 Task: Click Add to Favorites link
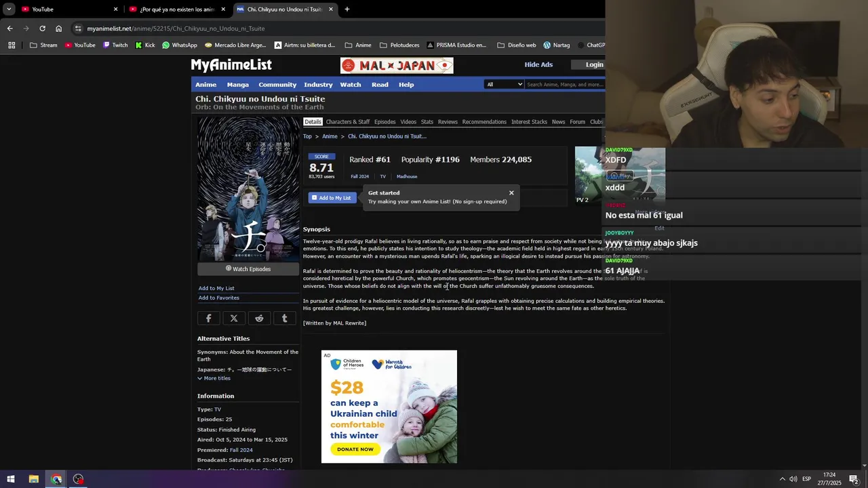[x=218, y=298]
